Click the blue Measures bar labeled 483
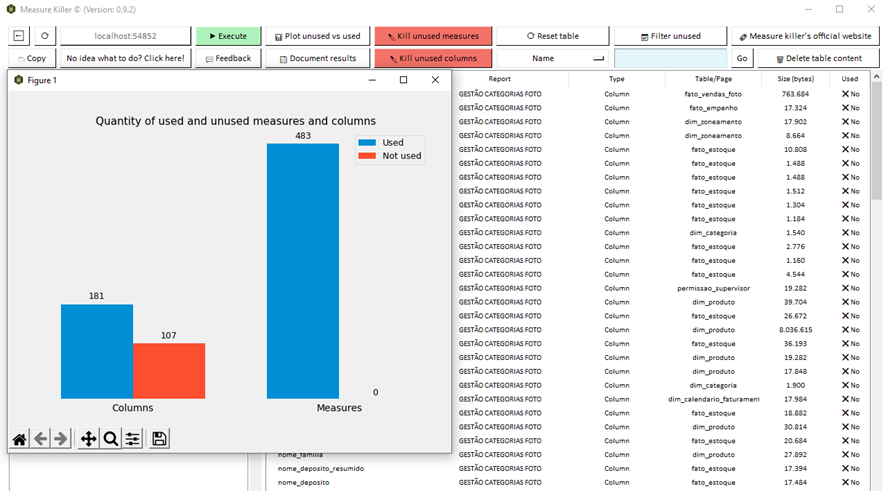 (x=303, y=271)
